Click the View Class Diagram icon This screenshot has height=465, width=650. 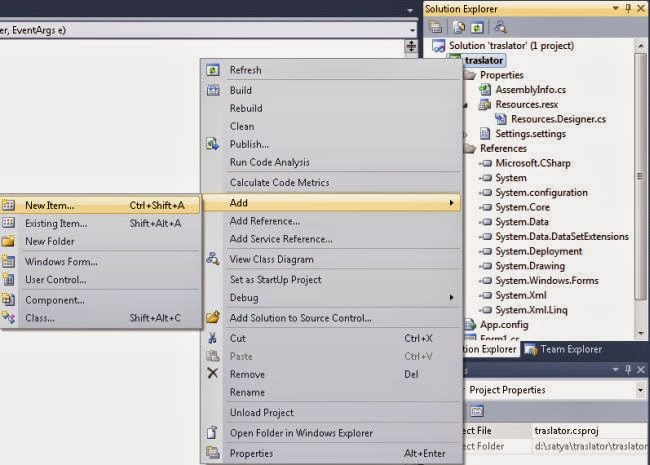(x=213, y=259)
